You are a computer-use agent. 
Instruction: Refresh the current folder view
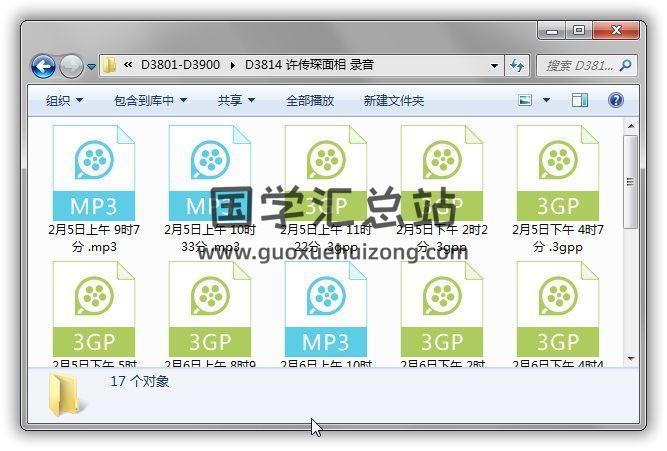(x=517, y=66)
